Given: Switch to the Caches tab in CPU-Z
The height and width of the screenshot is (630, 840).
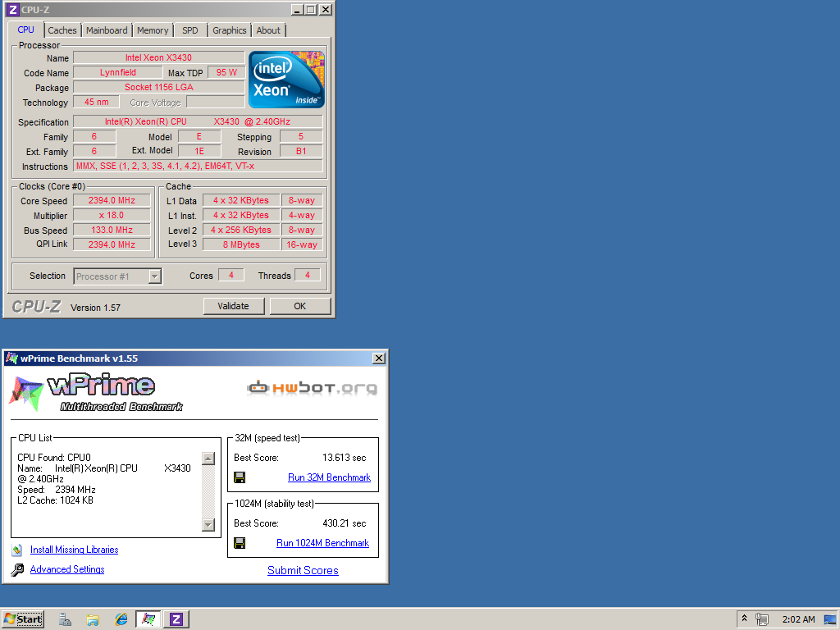Looking at the screenshot, I should (62, 30).
